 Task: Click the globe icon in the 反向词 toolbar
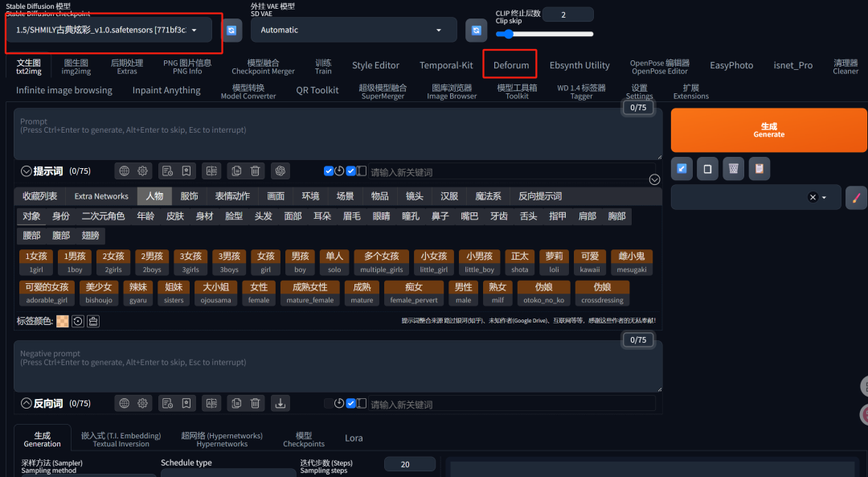(x=124, y=403)
